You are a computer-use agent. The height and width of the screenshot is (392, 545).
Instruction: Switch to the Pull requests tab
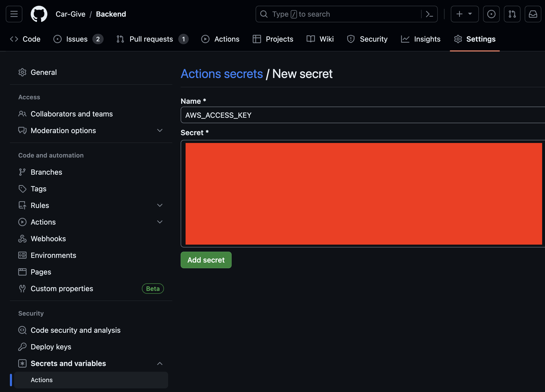[x=152, y=39]
